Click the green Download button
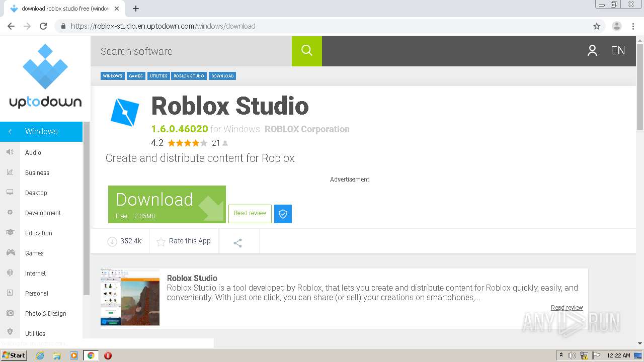 coord(167,204)
